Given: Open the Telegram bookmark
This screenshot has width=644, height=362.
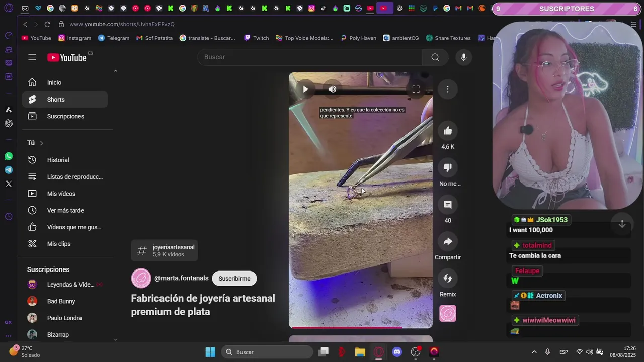Looking at the screenshot, I should (114, 38).
